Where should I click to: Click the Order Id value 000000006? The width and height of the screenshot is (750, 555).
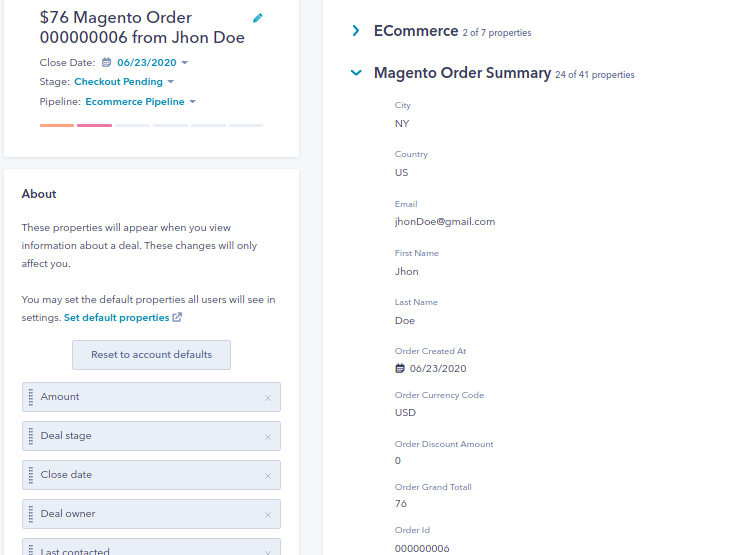tap(422, 548)
